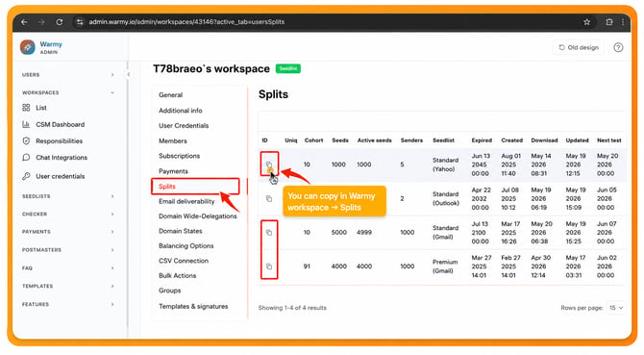Click the browser forward arrow
The height and width of the screenshot is (355, 644).
(x=41, y=22)
